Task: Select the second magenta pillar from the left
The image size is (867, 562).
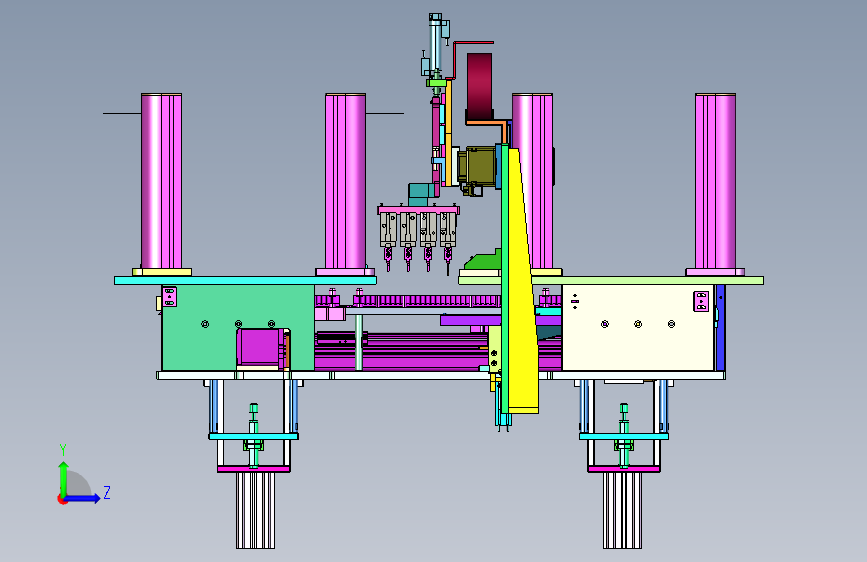Action: (346, 181)
